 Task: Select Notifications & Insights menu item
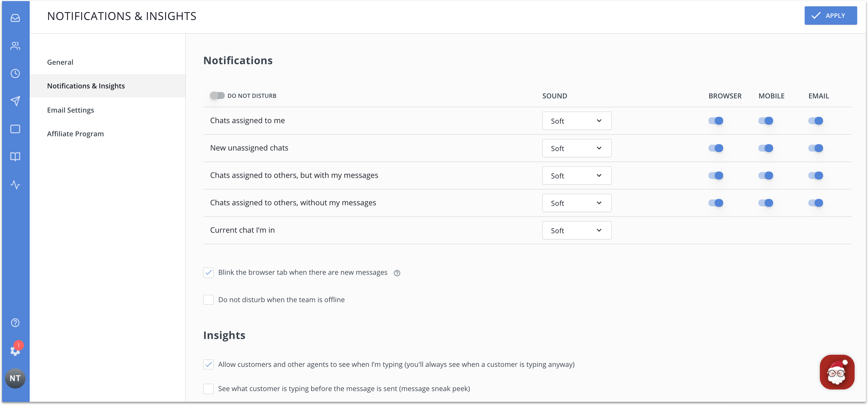tap(108, 86)
